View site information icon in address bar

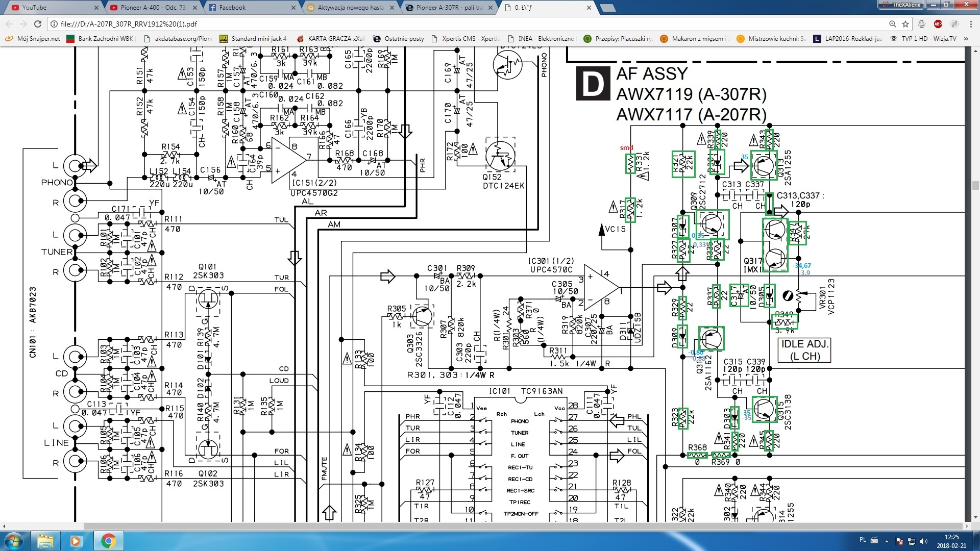54,24
